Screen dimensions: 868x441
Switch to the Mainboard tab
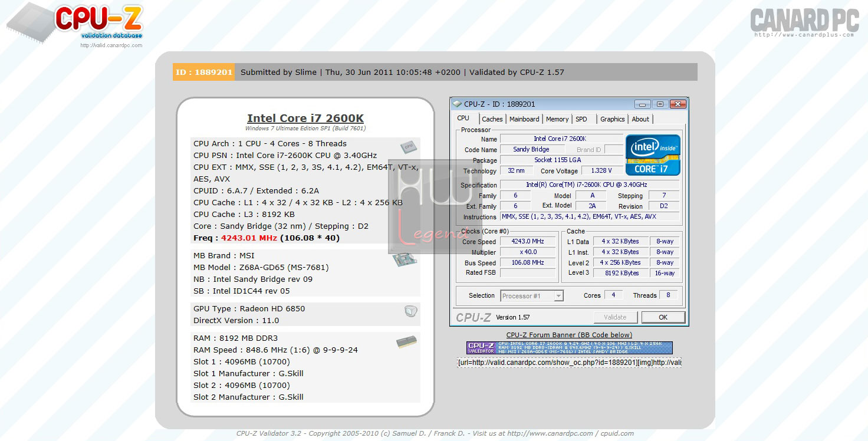524,119
